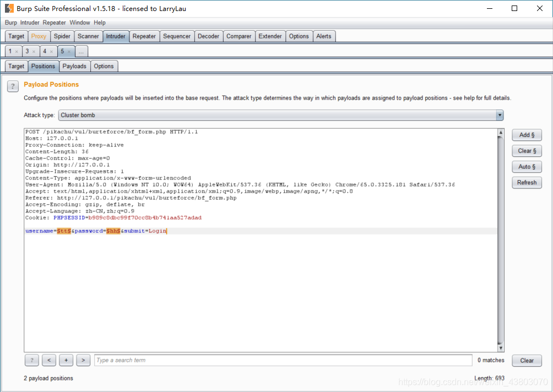Open the Attack type dropdown
The width and height of the screenshot is (553, 392).
pyautogui.click(x=281, y=115)
